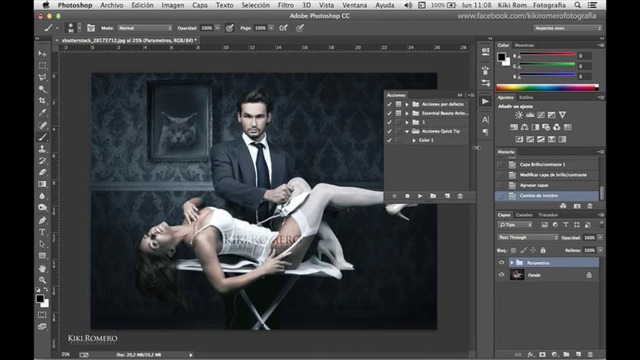Select the Lasso tool
This screenshot has width=640, height=360.
[x=42, y=77]
